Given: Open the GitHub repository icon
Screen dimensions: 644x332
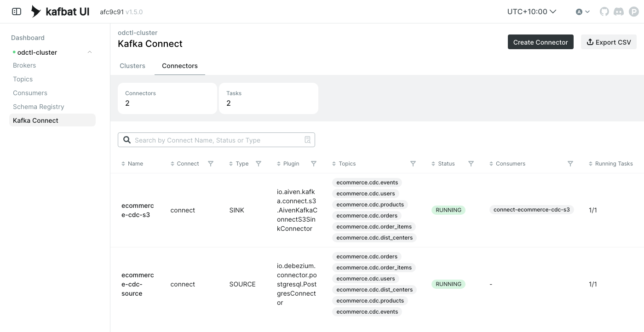Looking at the screenshot, I should pyautogui.click(x=604, y=11).
